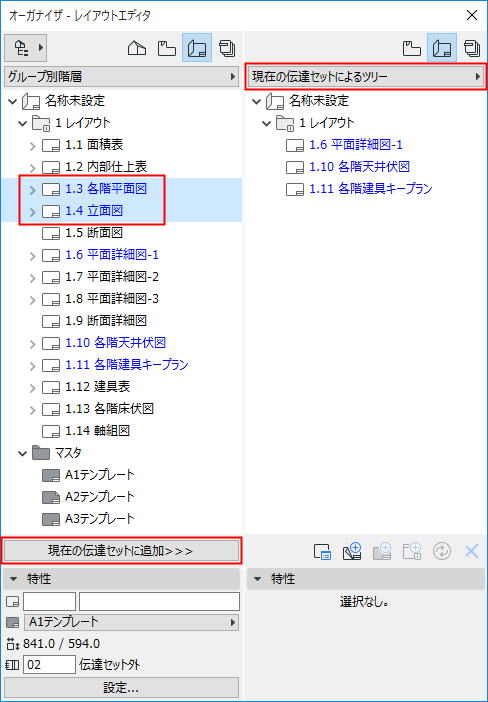Collapse right 特性 properties section
Viewport: 488px width, 702px height.
coord(257,579)
